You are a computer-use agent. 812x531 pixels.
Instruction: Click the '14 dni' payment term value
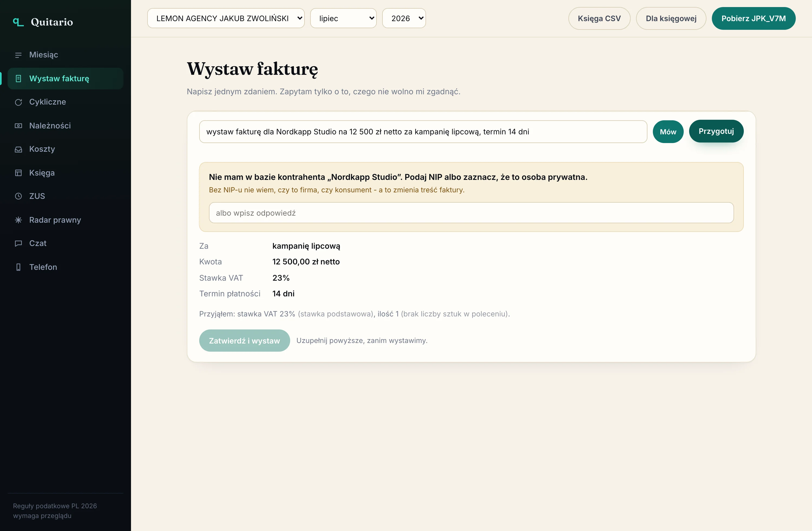click(x=283, y=294)
